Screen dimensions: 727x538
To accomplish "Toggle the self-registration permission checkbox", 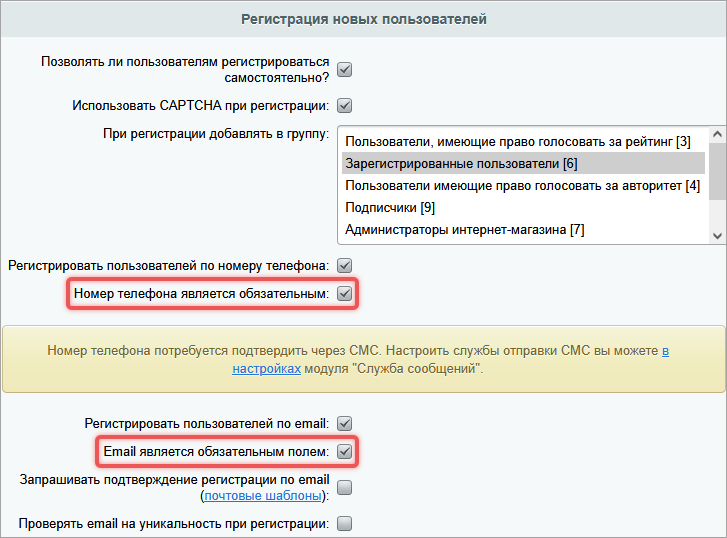I will (x=344, y=70).
